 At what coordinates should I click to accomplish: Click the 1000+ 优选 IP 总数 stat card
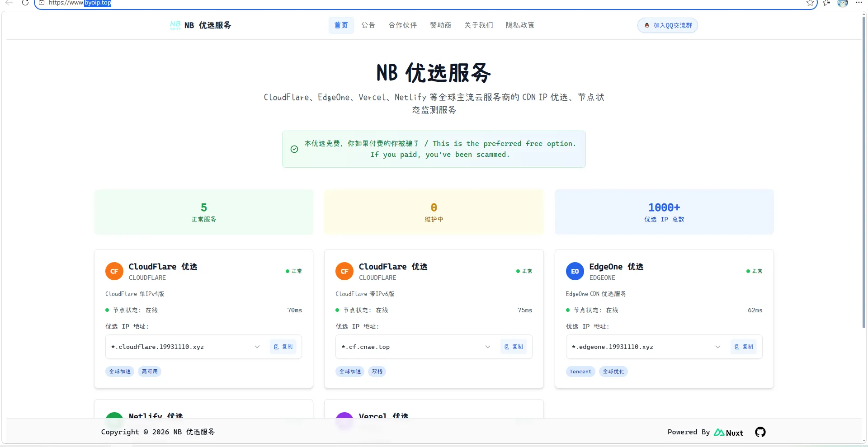664,212
